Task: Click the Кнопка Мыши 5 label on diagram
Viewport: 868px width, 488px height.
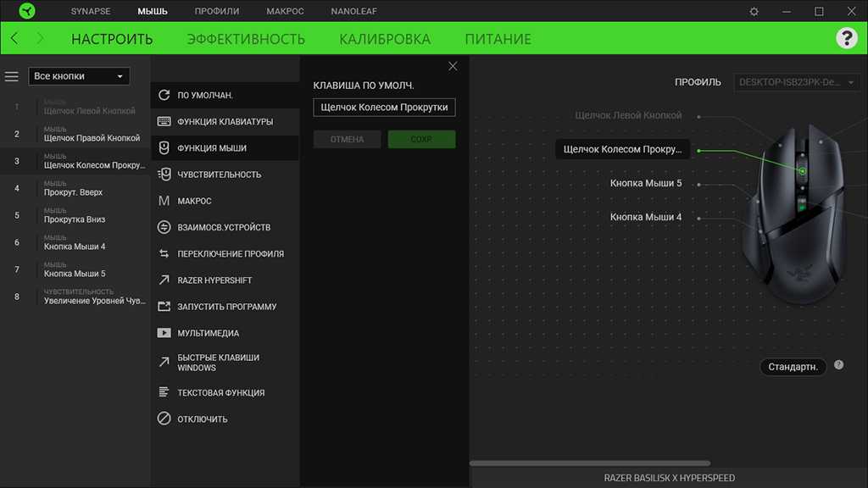Action: click(646, 184)
